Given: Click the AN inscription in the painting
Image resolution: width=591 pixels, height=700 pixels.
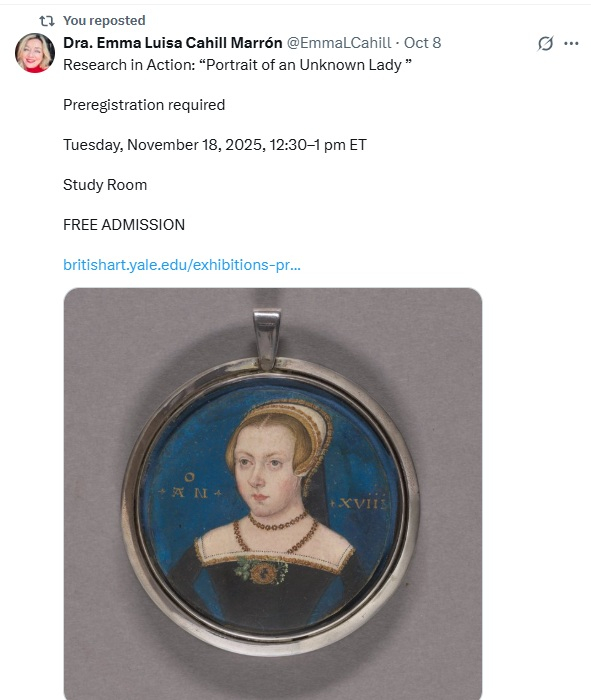Looking at the screenshot, I should coord(191,488).
